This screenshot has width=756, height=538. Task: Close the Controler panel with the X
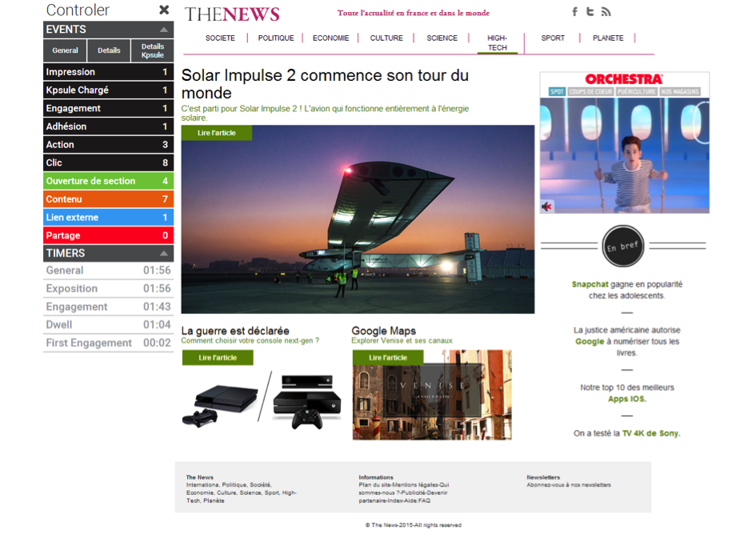[x=164, y=10]
